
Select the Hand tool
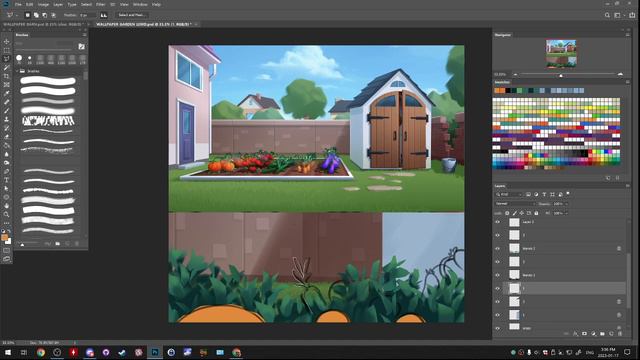tap(7, 206)
